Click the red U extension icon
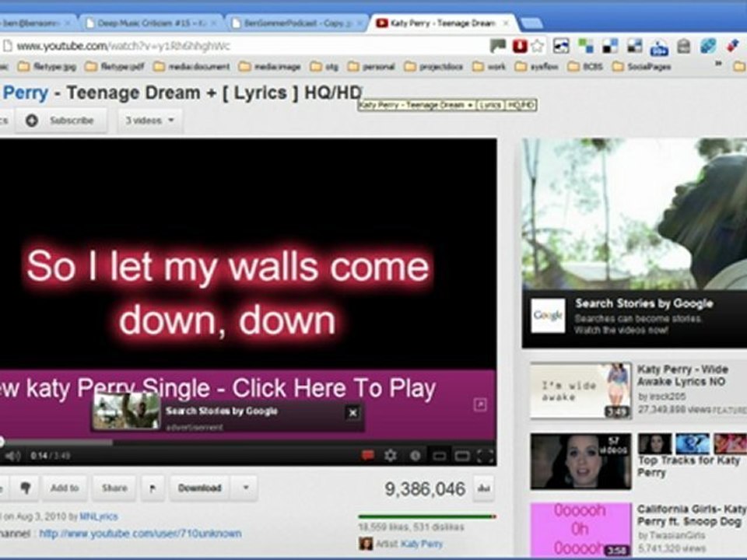747x560 pixels. tap(519, 46)
